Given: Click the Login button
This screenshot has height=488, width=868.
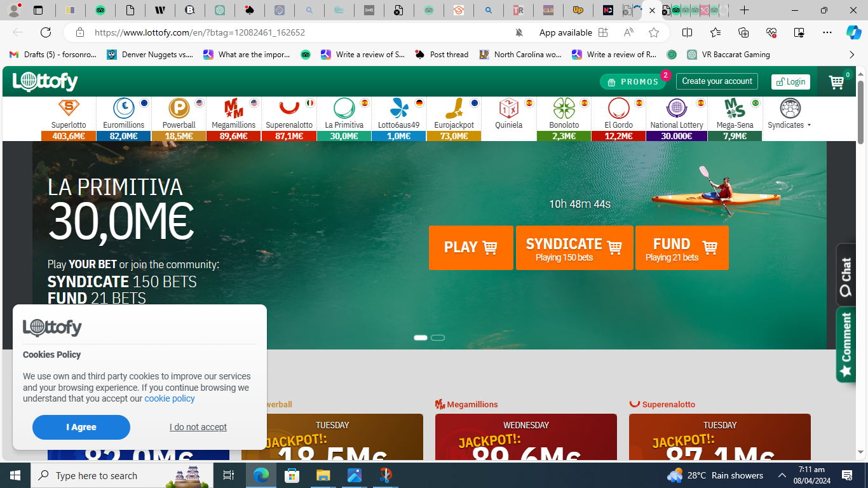Looking at the screenshot, I should (790, 81).
